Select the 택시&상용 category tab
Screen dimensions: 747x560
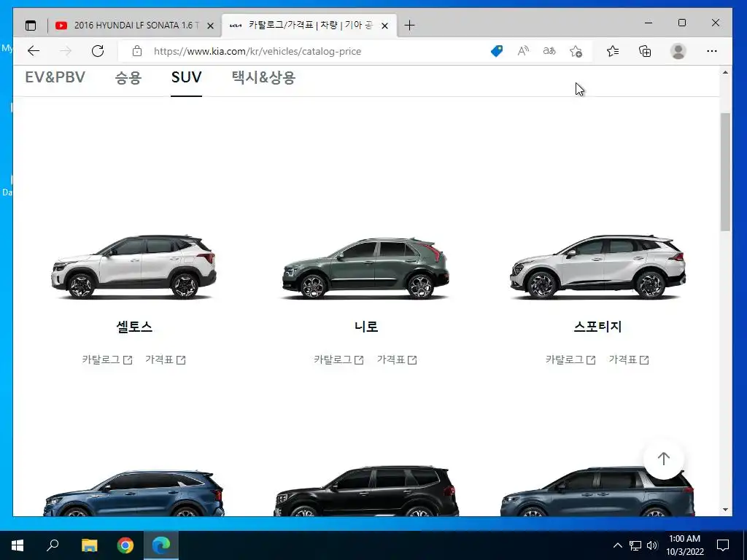(263, 77)
